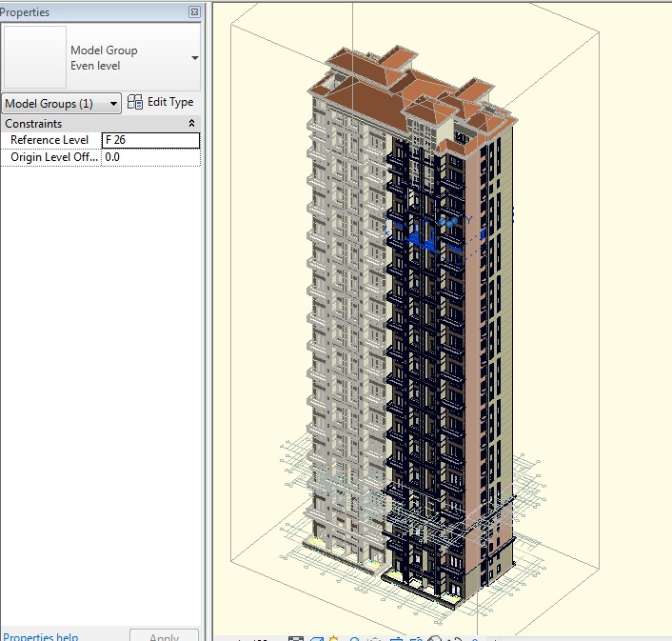Open the Properties help link
The image size is (672, 641).
[41, 636]
